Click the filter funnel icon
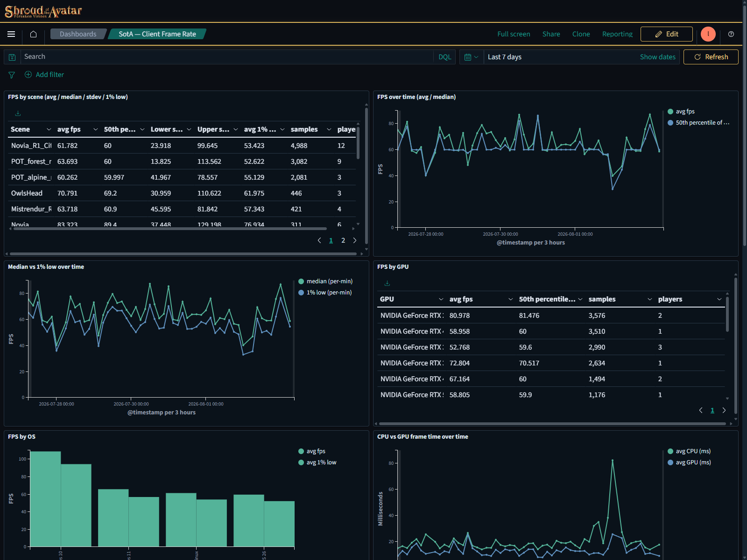Viewport: 747px width, 560px height. [12, 75]
